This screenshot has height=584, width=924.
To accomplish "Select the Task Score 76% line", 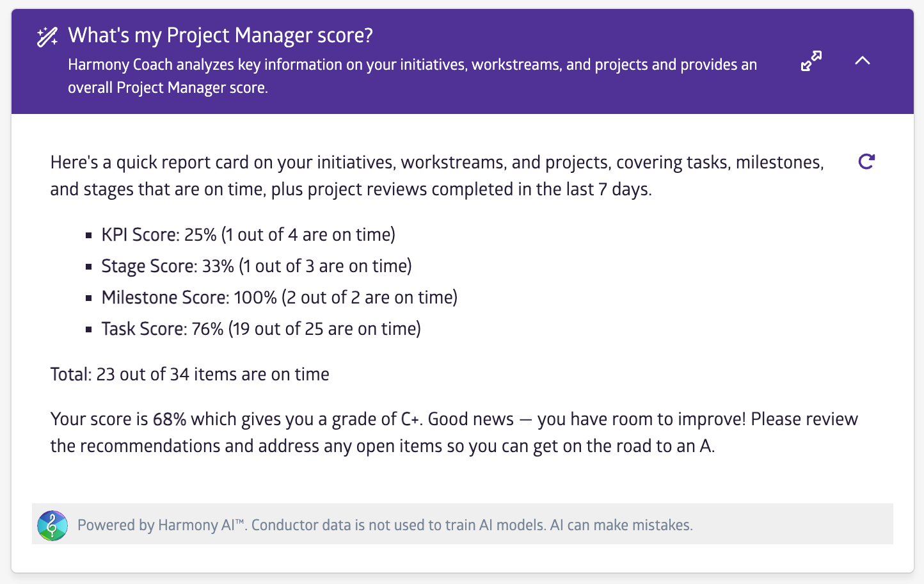I will (x=261, y=329).
